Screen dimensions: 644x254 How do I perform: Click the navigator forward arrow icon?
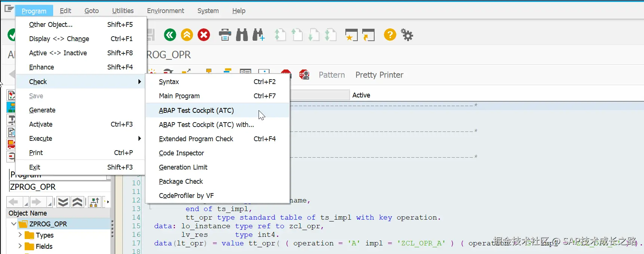(x=37, y=202)
